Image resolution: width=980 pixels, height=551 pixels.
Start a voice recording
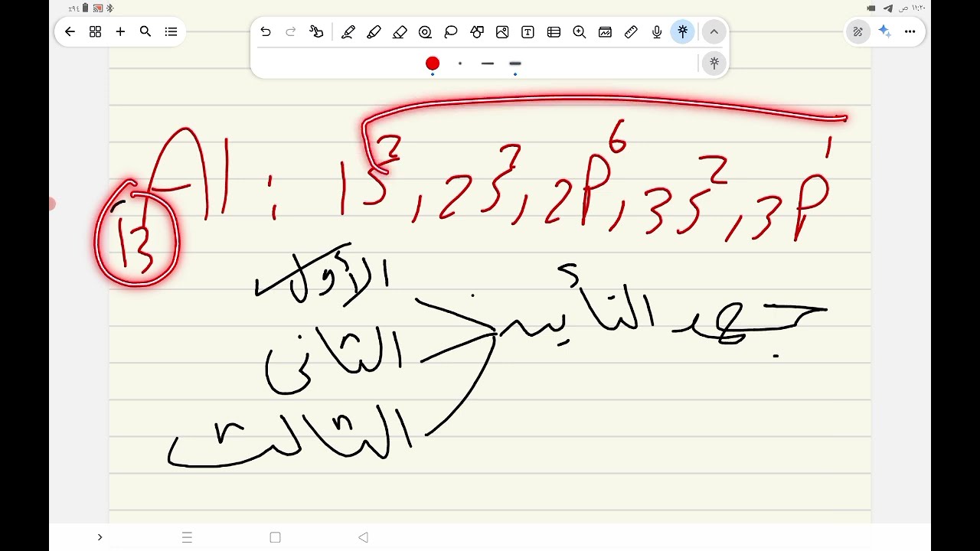(x=657, y=31)
